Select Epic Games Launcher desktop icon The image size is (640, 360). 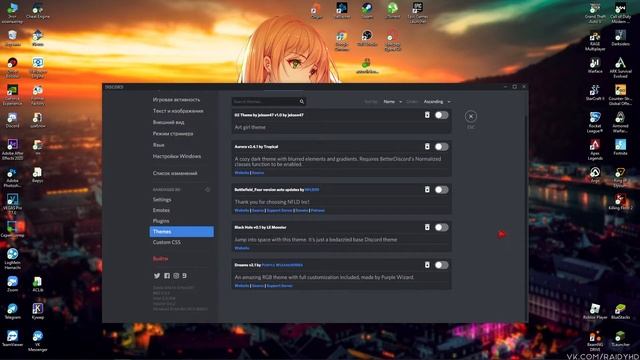click(418, 12)
